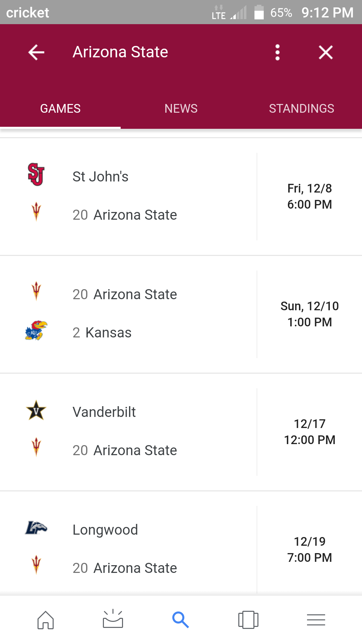The height and width of the screenshot is (644, 362).
Task: Tap the Fri 12/8 6:00 PM time
Action: pos(310,197)
